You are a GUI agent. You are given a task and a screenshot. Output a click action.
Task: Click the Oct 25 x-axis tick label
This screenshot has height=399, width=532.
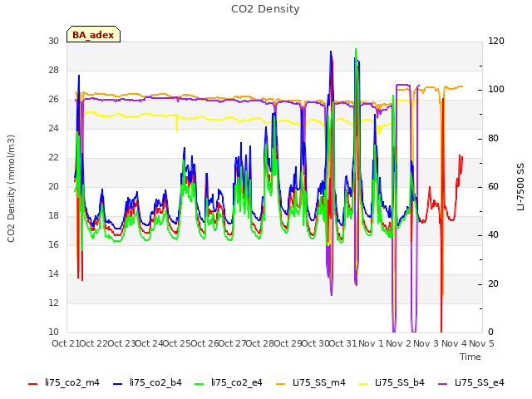click(x=176, y=343)
